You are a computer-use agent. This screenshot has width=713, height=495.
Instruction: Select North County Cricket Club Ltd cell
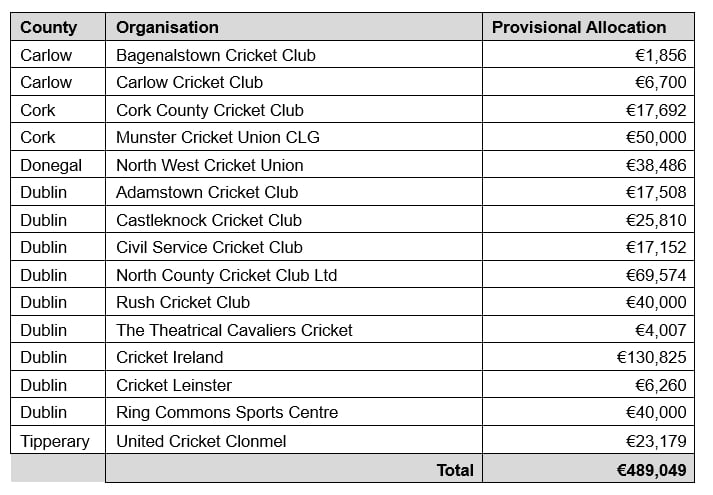click(226, 275)
